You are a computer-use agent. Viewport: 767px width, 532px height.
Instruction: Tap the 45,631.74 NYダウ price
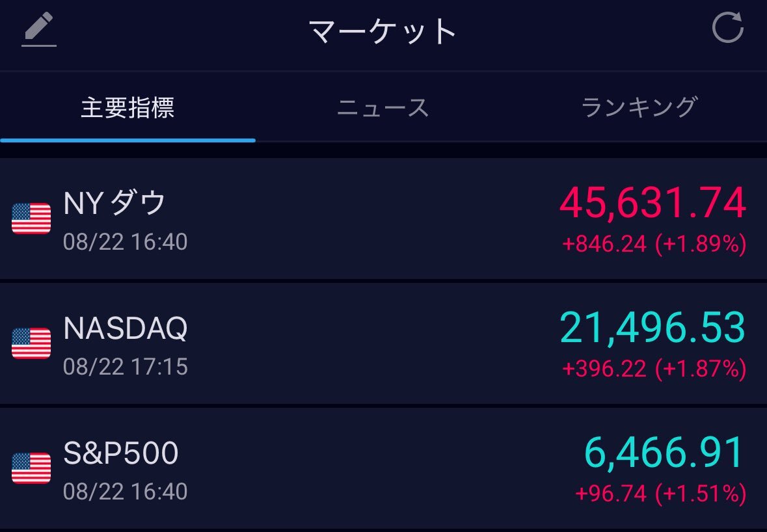(x=653, y=204)
